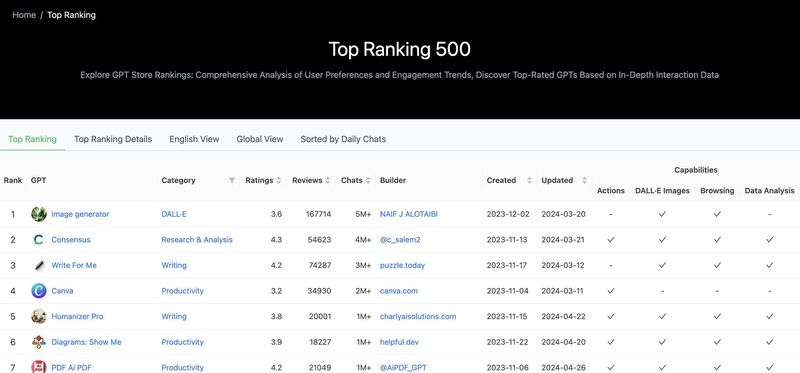
Task: Click the DALL·E category link
Action: 174,214
